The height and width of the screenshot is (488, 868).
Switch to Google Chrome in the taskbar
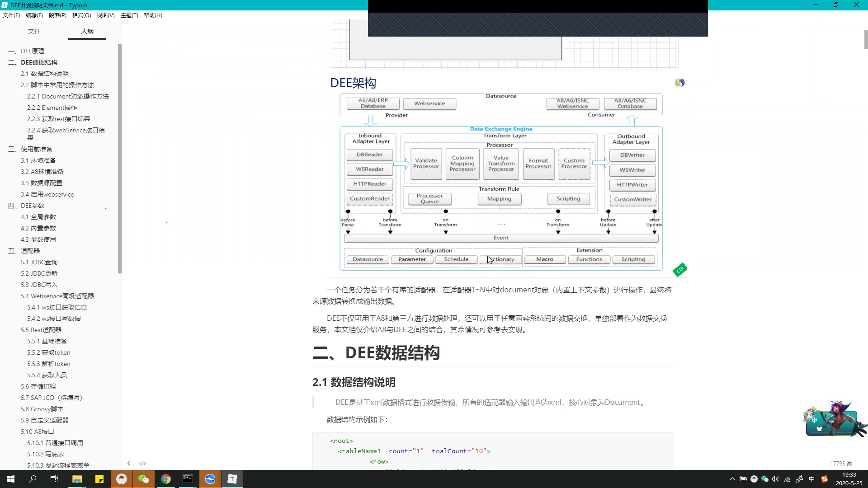[166, 479]
